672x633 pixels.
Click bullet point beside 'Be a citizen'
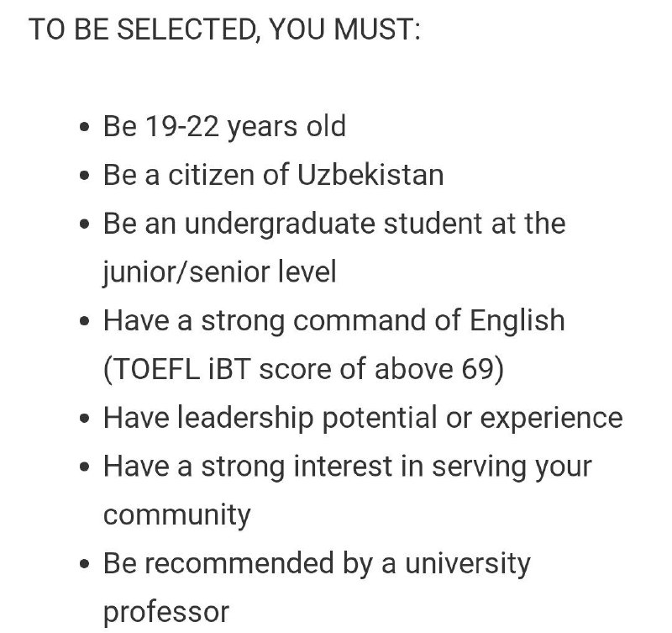tap(85, 176)
